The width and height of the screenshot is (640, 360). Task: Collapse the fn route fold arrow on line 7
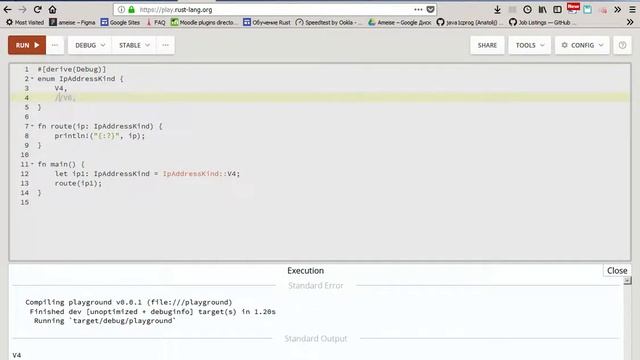(32, 126)
